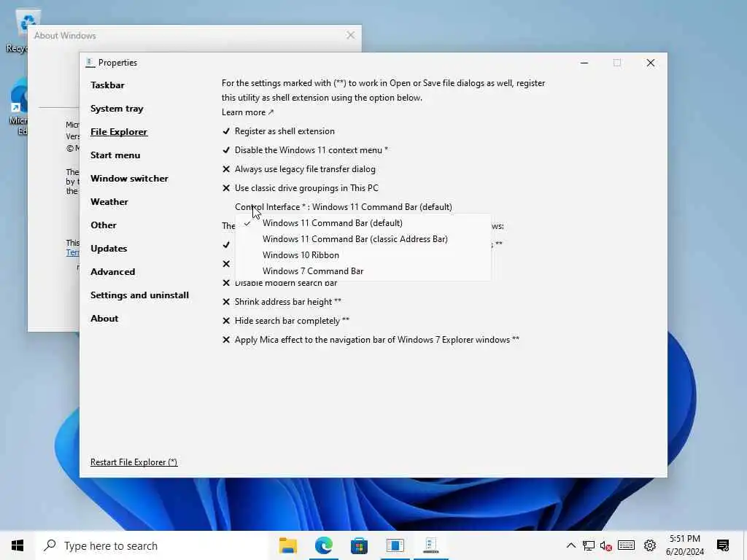Screen dimensions: 747x560
Task: Open the Other settings section
Action: coord(104,225)
